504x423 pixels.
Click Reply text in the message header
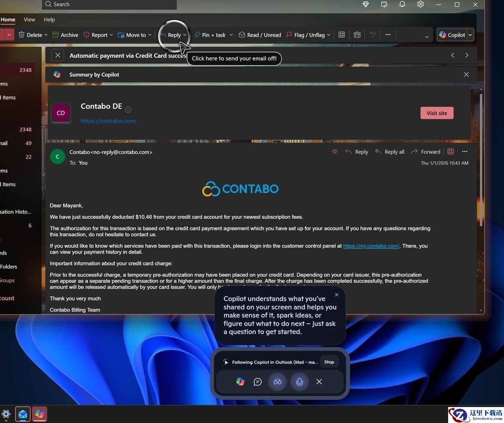(362, 152)
